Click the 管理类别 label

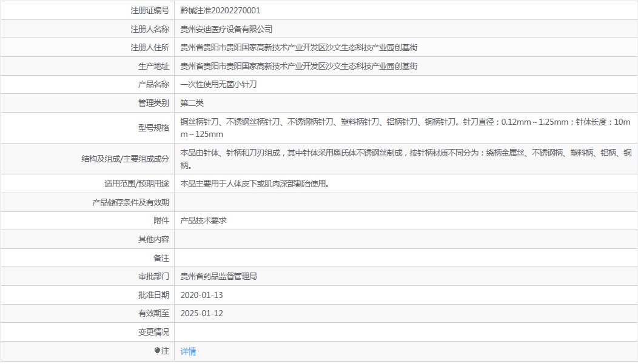[x=154, y=103]
